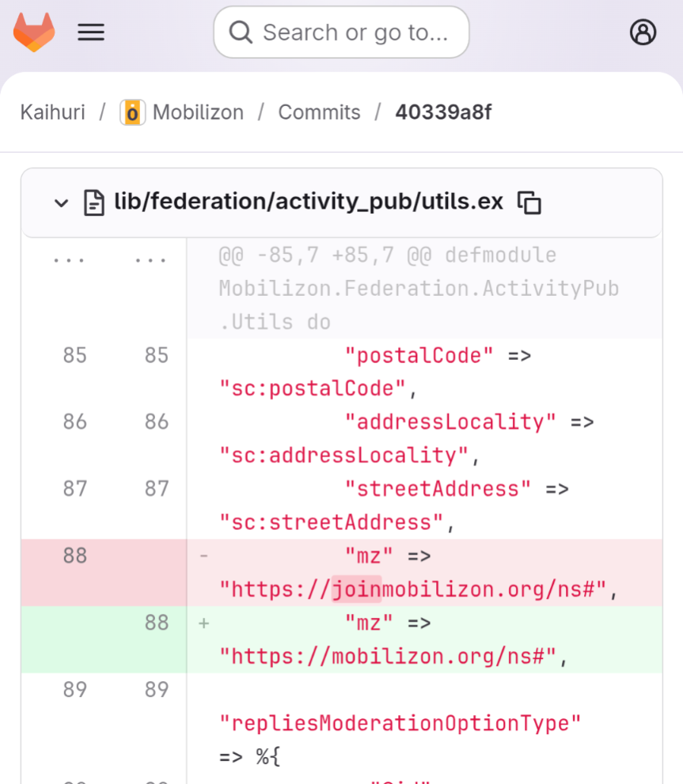
Task: Click the file document icon beside utils.ex
Action: [94, 203]
